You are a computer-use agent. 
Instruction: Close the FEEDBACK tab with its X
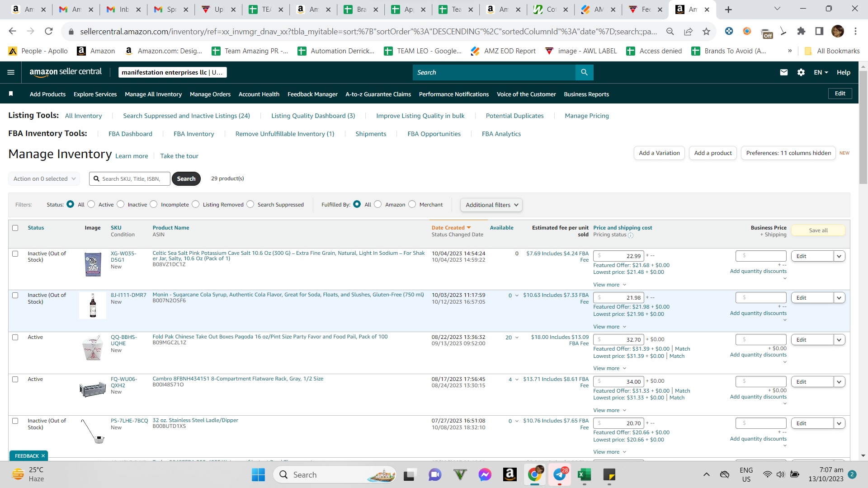[x=43, y=456]
